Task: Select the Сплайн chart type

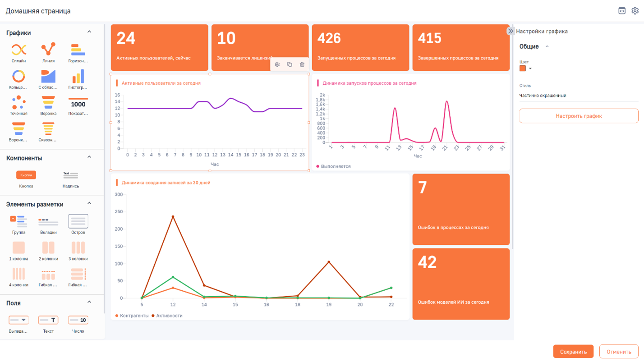Action: [x=18, y=53]
